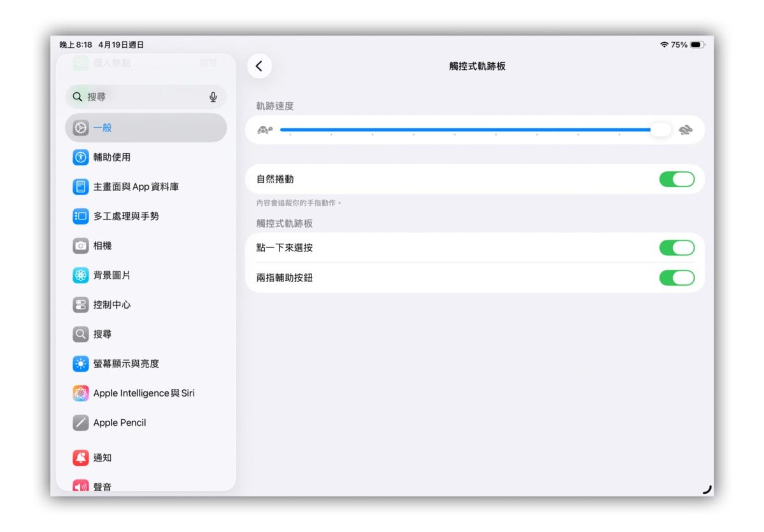Open 聲音 sound speaker icon
The image size is (764, 532).
(x=80, y=486)
